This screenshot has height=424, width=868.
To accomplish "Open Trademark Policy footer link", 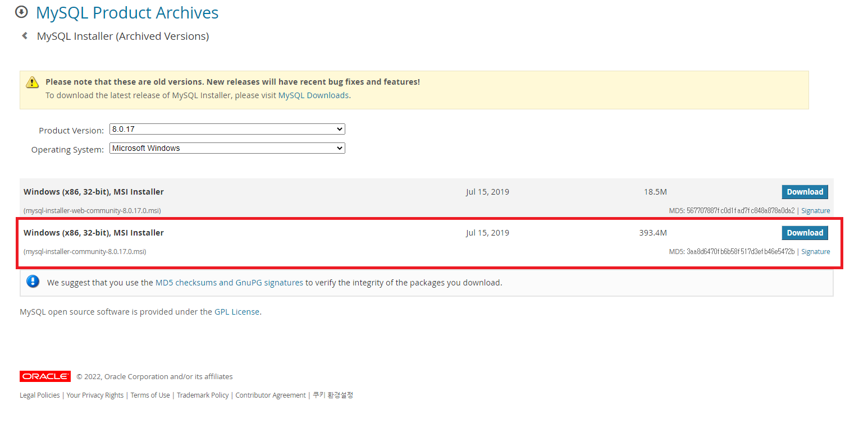I will 203,395.
